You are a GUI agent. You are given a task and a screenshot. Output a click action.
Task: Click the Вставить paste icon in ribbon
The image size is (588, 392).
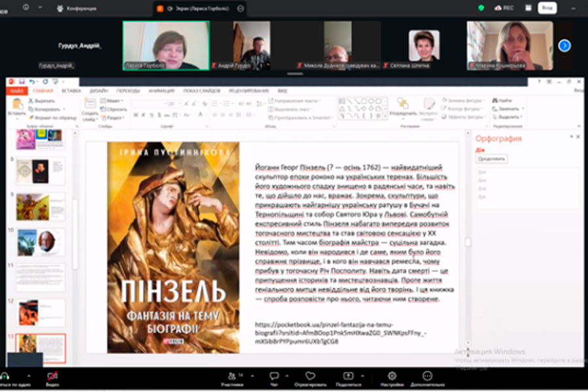click(17, 105)
